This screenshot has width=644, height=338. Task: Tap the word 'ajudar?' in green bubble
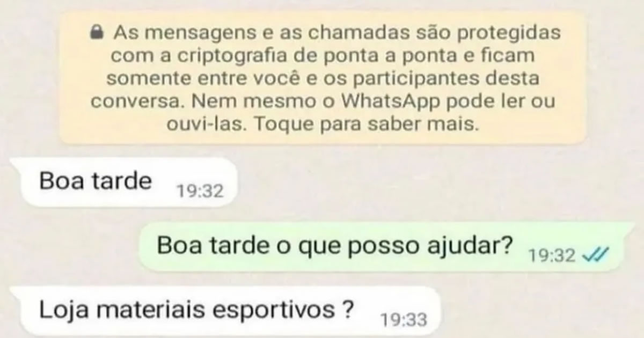coord(474,247)
